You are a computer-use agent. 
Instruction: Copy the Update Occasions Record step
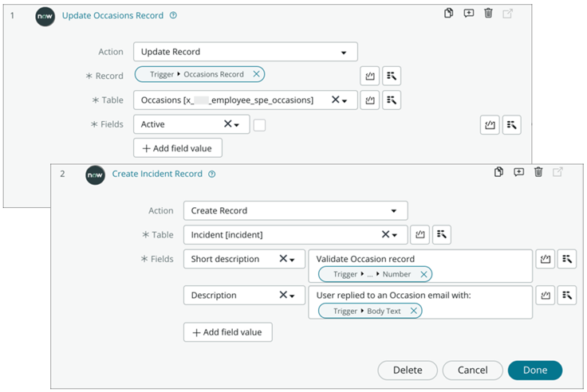(450, 14)
